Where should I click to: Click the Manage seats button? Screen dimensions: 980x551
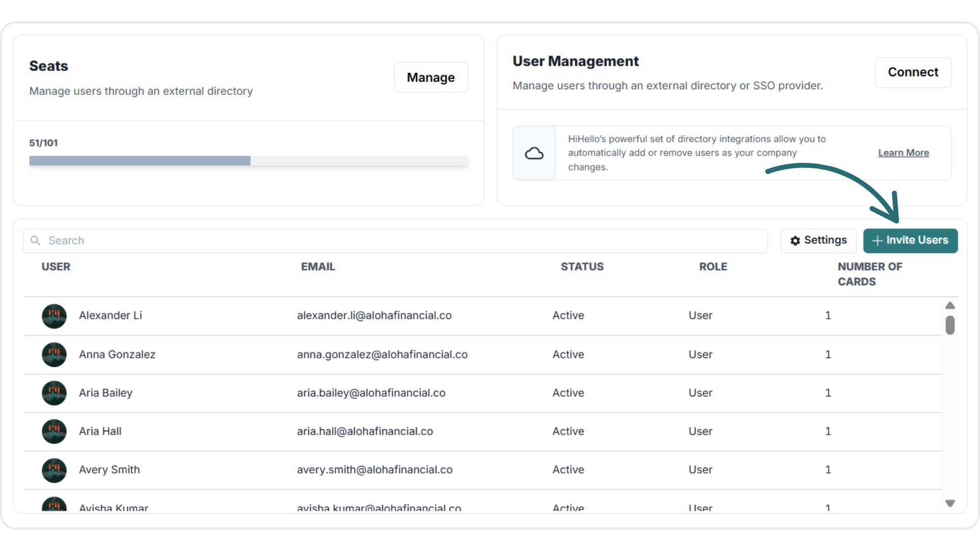point(431,78)
